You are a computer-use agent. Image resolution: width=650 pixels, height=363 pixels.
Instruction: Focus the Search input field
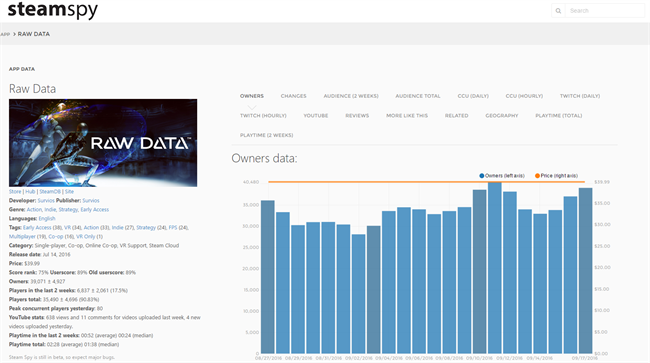click(x=605, y=11)
